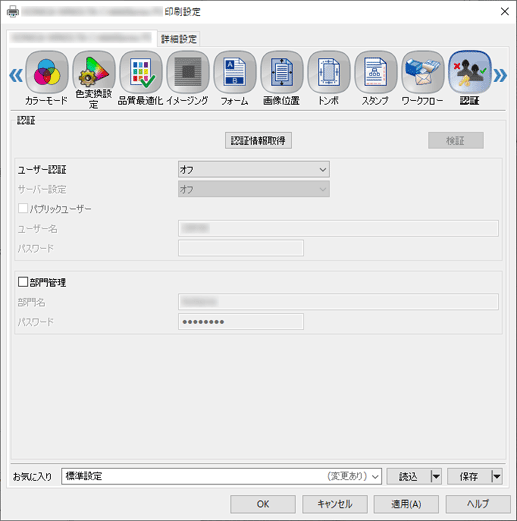Click the ユーザー名 input field
Viewport: 517px width, 521px height.
click(x=338, y=228)
